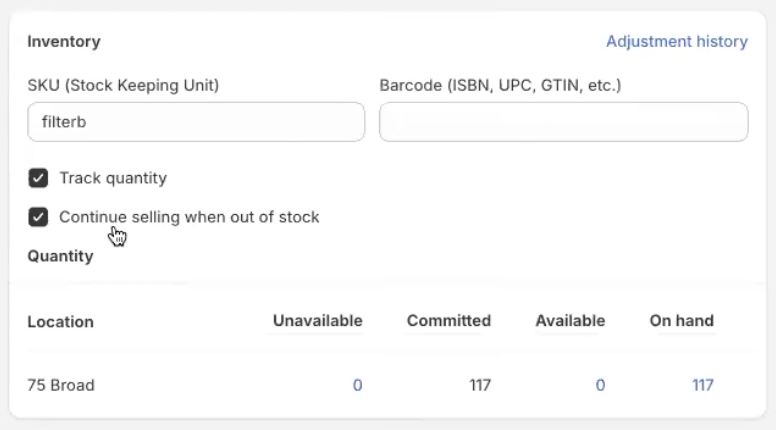
Task: Click the SKU input field containing filterb
Action: click(196, 122)
